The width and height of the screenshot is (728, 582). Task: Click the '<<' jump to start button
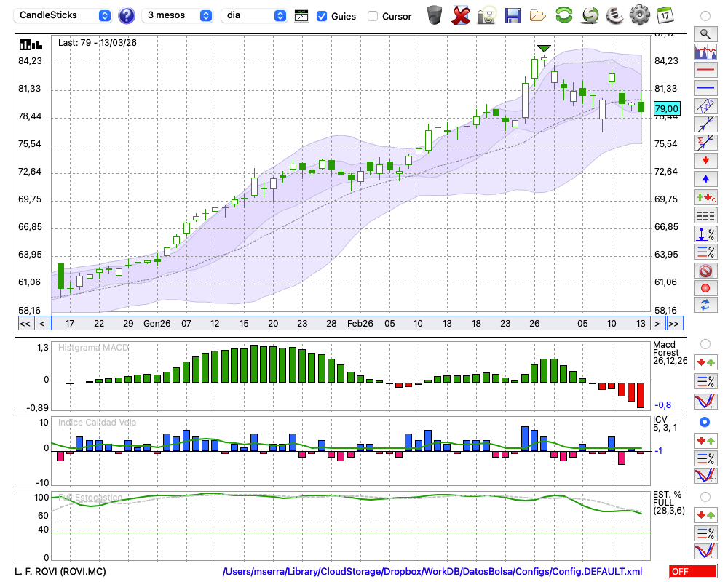click(25, 324)
